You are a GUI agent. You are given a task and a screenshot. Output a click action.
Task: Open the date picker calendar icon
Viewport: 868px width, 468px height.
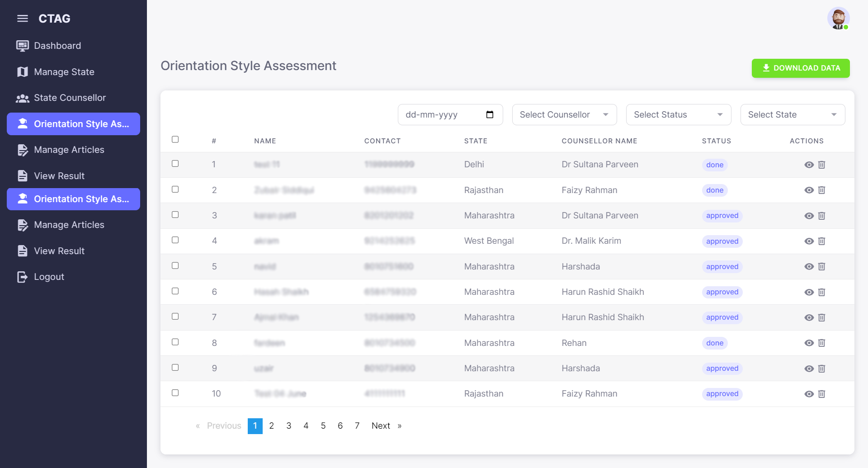pos(490,114)
